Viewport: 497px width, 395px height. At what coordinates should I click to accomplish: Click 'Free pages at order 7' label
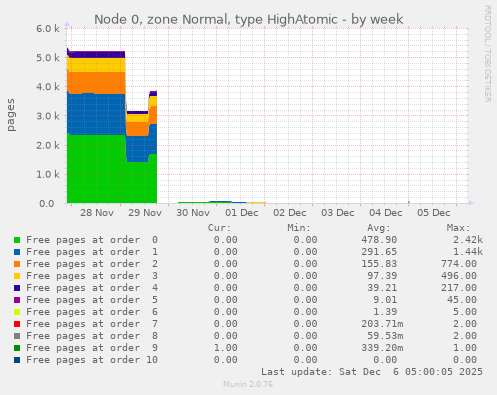pos(92,324)
